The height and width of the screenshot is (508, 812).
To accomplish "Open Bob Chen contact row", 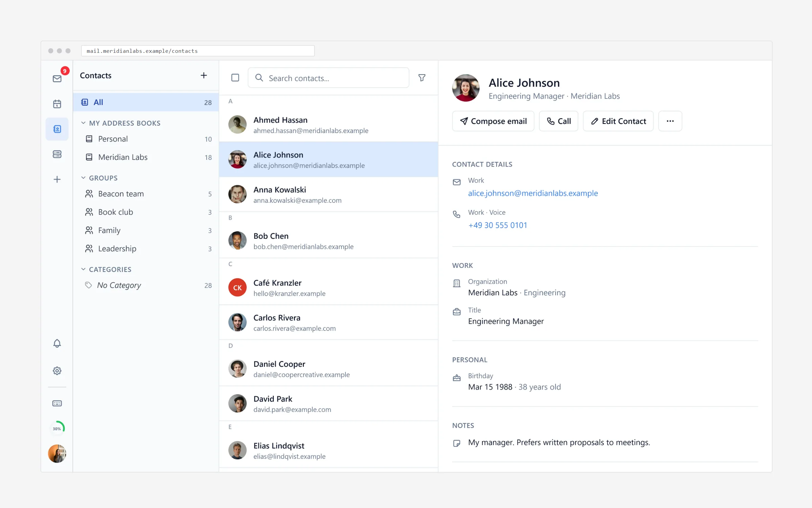I will coord(329,241).
